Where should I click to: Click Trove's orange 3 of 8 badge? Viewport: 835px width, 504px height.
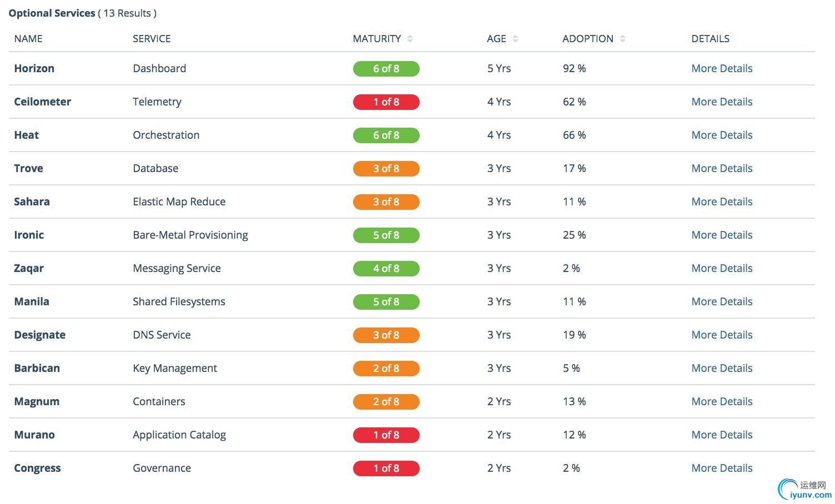386,169
